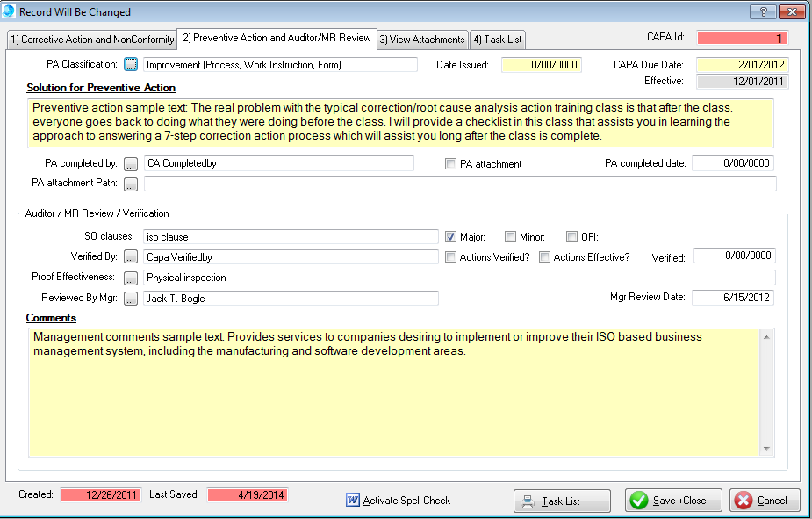This screenshot has height=519, width=812.
Task: Go to the 4) Task List tab
Action: point(497,40)
